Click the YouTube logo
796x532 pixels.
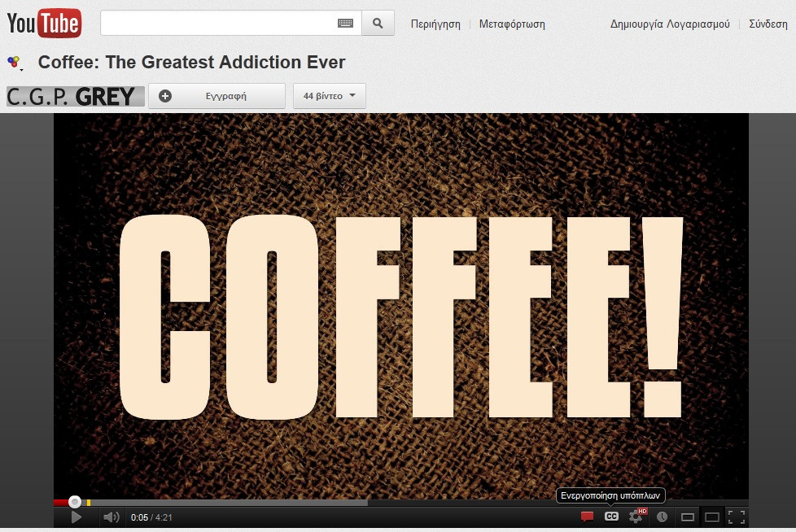click(x=44, y=24)
